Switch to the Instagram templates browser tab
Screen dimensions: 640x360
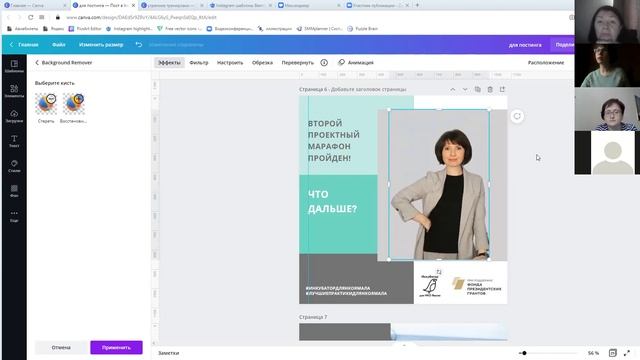click(x=240, y=5)
